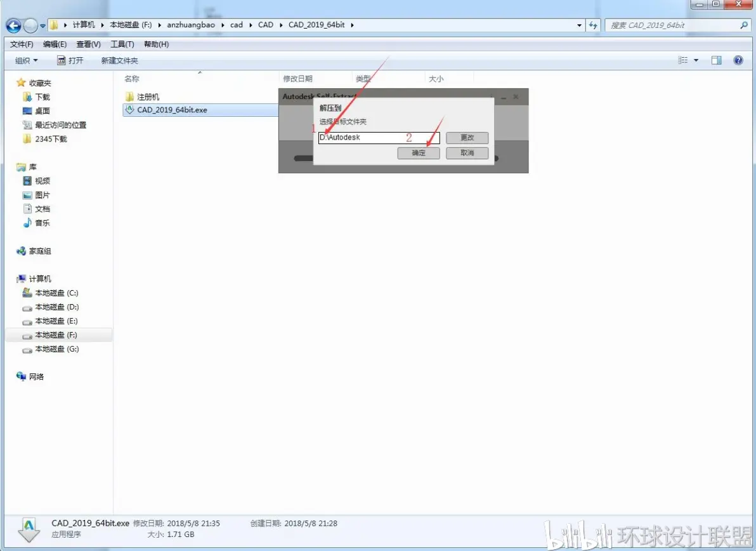756x551 pixels.
Task: Open the view options dropdown arrow
Action: 696,60
